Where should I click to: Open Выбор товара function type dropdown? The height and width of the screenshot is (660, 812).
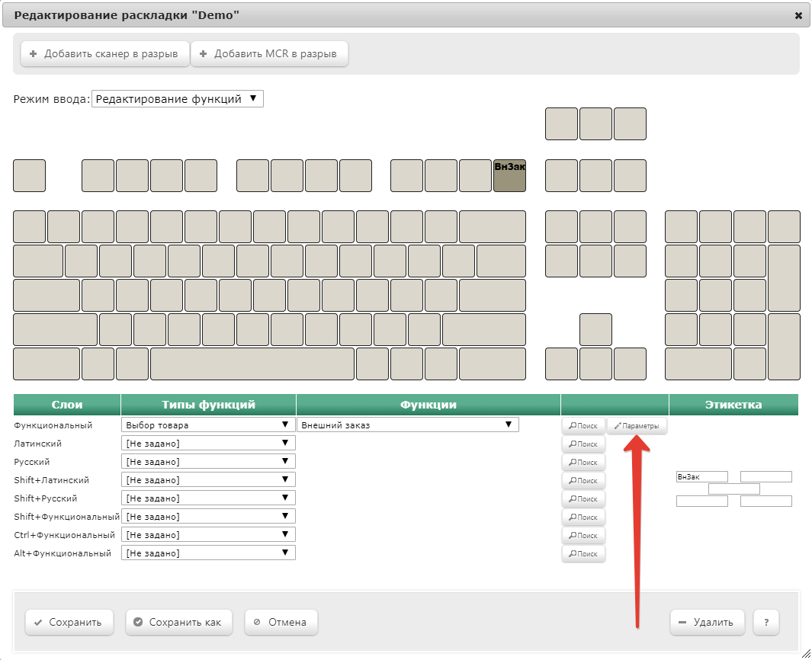click(x=208, y=425)
